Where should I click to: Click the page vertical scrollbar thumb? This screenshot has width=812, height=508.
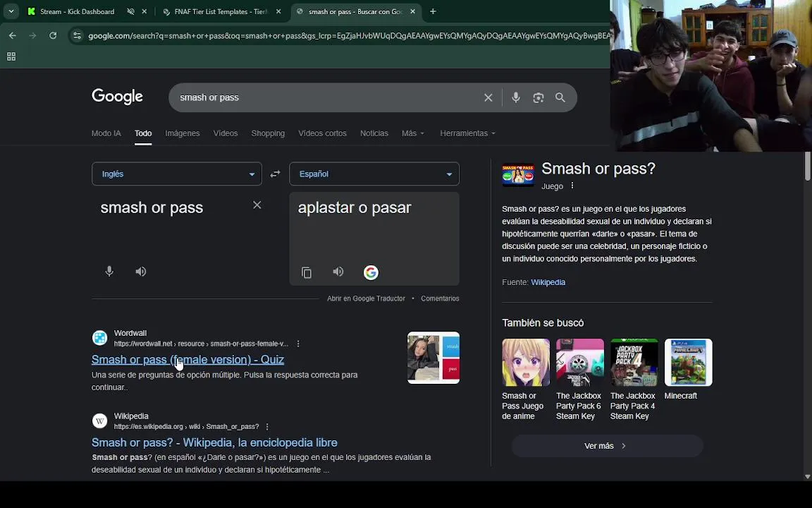[808, 167]
